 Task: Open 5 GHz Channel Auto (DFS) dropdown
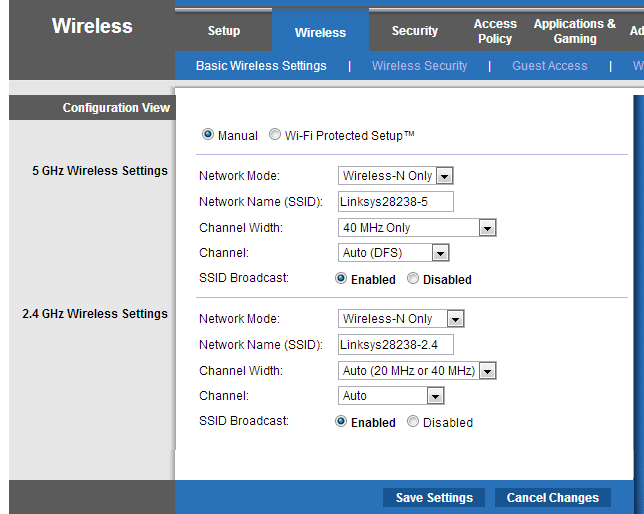point(440,253)
